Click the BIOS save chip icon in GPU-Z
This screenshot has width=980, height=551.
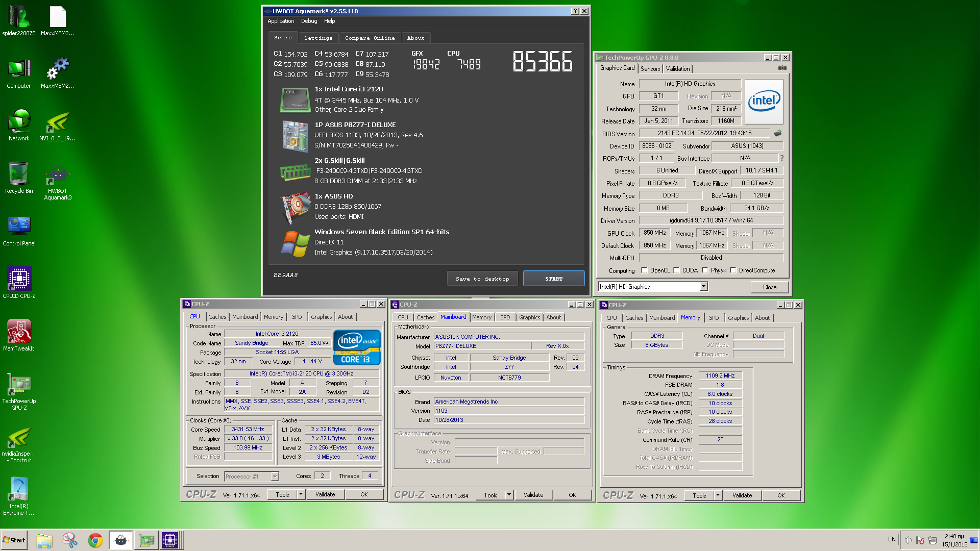pyautogui.click(x=778, y=133)
